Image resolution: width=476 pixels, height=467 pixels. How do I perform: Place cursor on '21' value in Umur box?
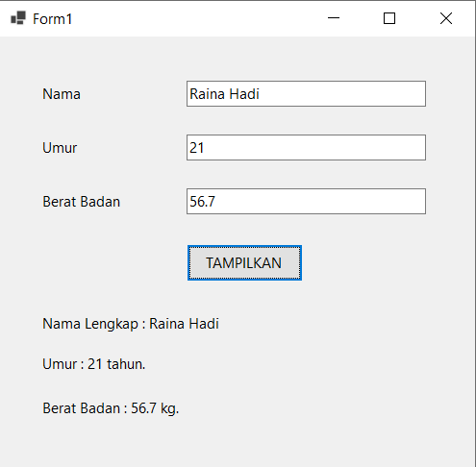tap(196, 148)
